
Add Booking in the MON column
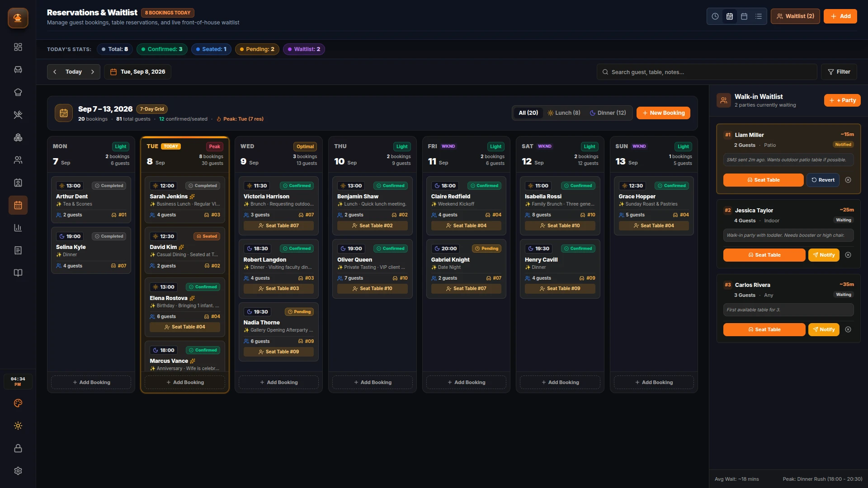click(91, 382)
